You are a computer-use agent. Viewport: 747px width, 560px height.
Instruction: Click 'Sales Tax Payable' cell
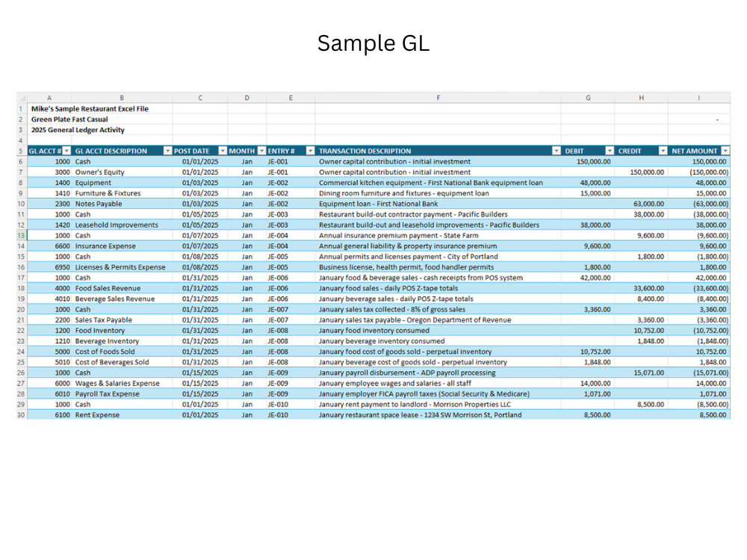pos(122,320)
